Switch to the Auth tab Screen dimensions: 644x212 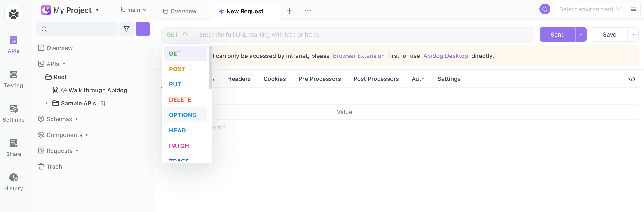(418, 79)
